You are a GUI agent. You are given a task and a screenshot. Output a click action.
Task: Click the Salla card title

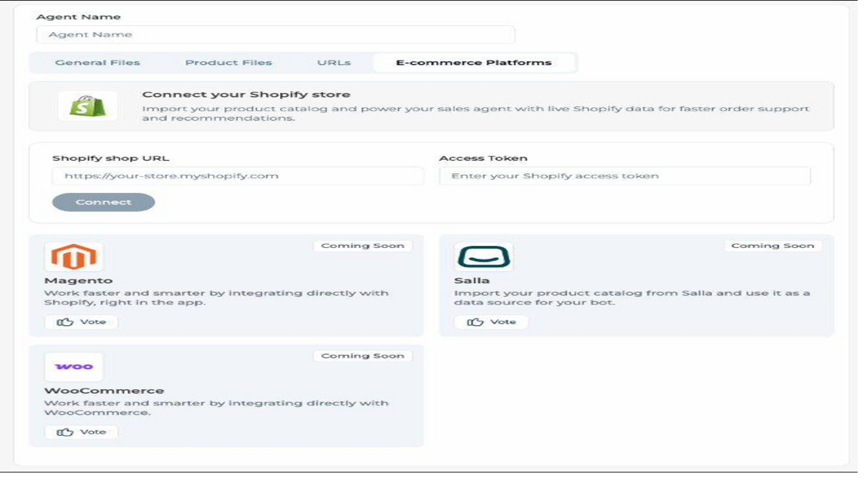click(x=472, y=281)
